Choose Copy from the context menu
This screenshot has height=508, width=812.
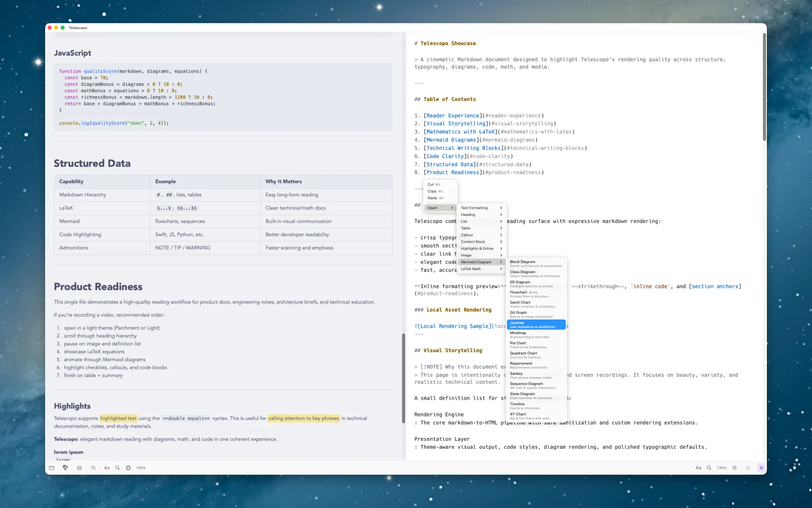tap(440, 191)
